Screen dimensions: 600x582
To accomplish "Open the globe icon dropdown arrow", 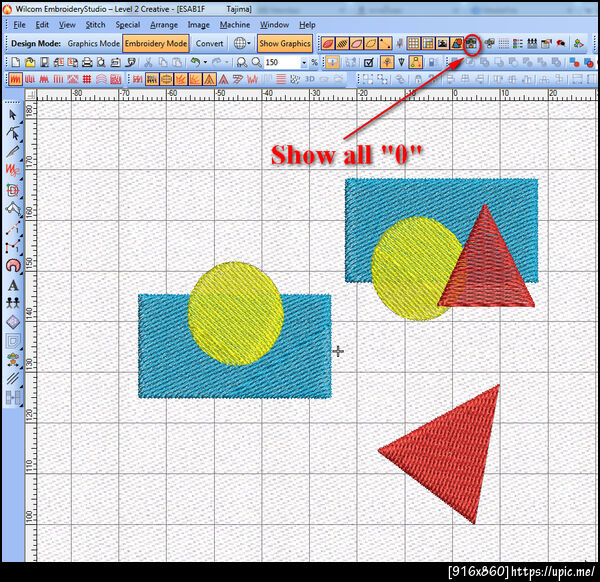I will tap(249, 43).
